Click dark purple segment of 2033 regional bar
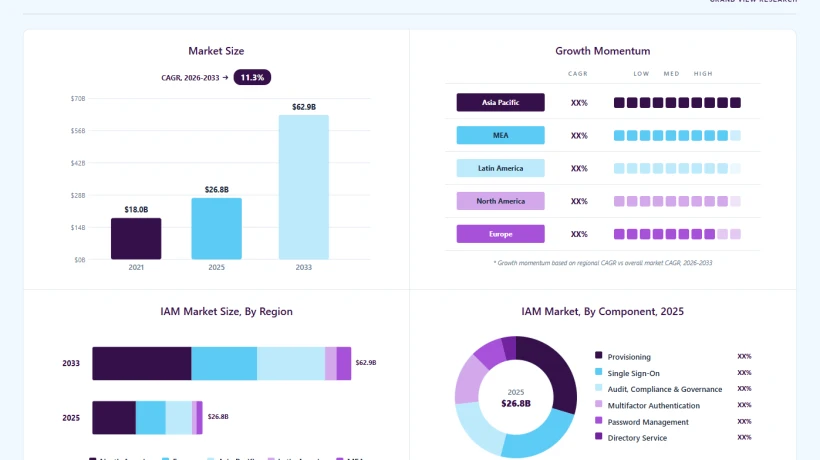Viewport: 820px width, 460px height. point(142,363)
